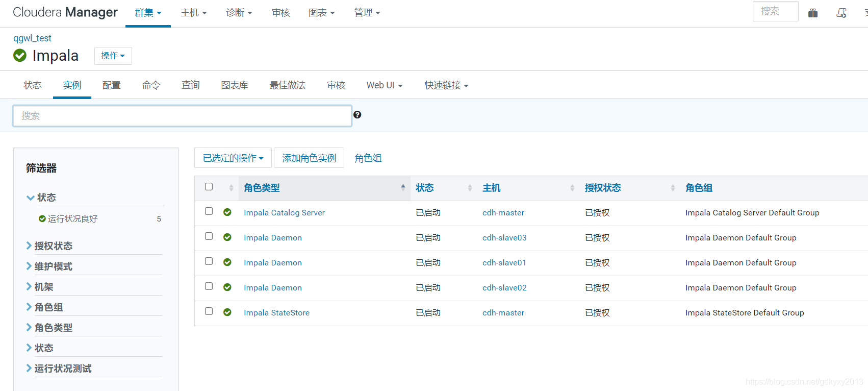This screenshot has height=391, width=868.
Task: Open the parcel gift box icon
Action: coord(813,13)
